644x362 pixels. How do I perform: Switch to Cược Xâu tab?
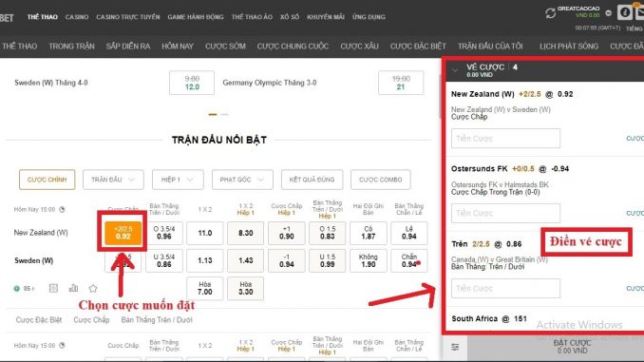pyautogui.click(x=359, y=46)
